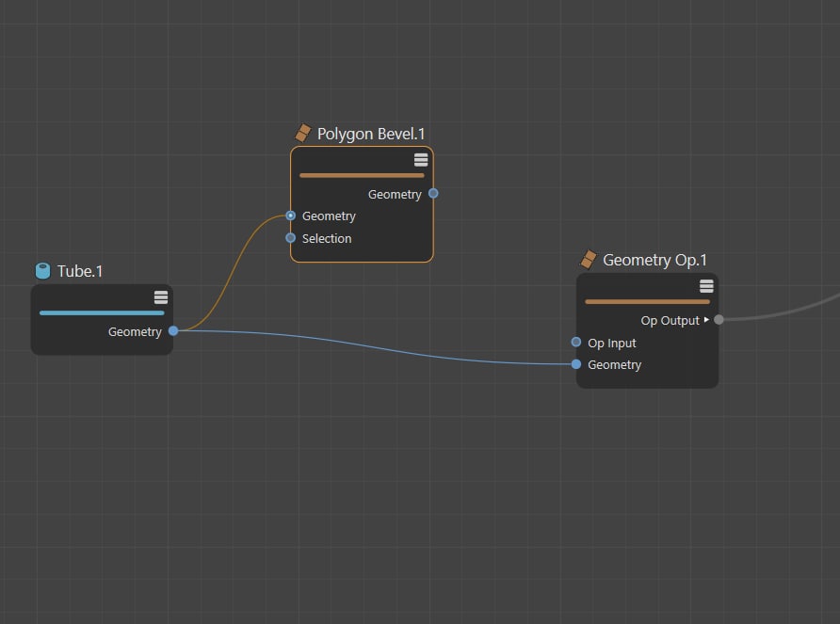Click the Op Output label in Geometry Op.1

point(670,321)
